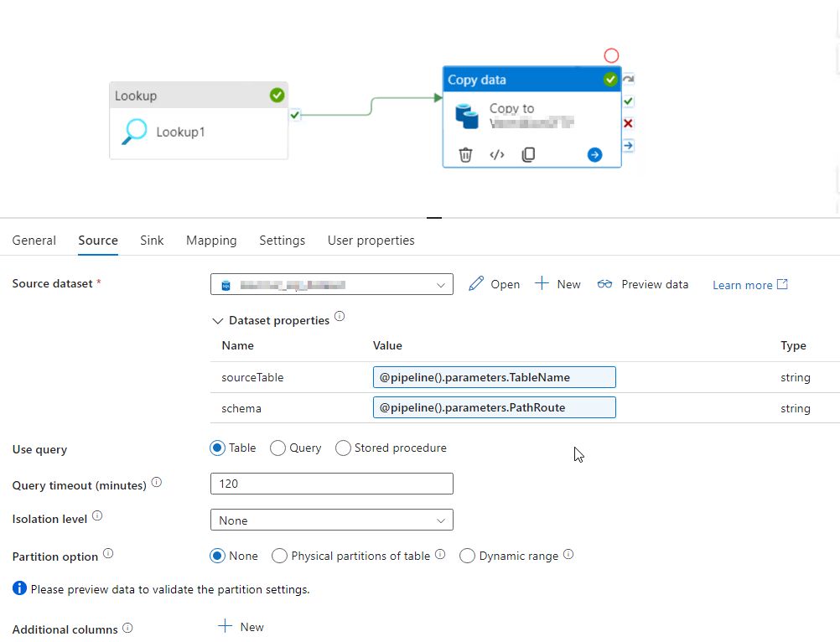The image size is (840, 642).
Task: Choose Dynamic range partition radio
Action: click(467, 556)
